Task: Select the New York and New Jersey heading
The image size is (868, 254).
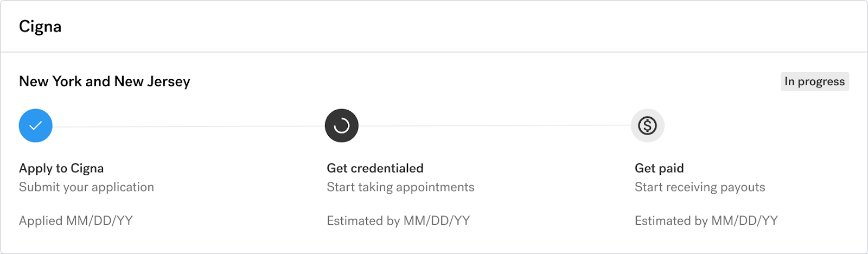Action: [105, 81]
